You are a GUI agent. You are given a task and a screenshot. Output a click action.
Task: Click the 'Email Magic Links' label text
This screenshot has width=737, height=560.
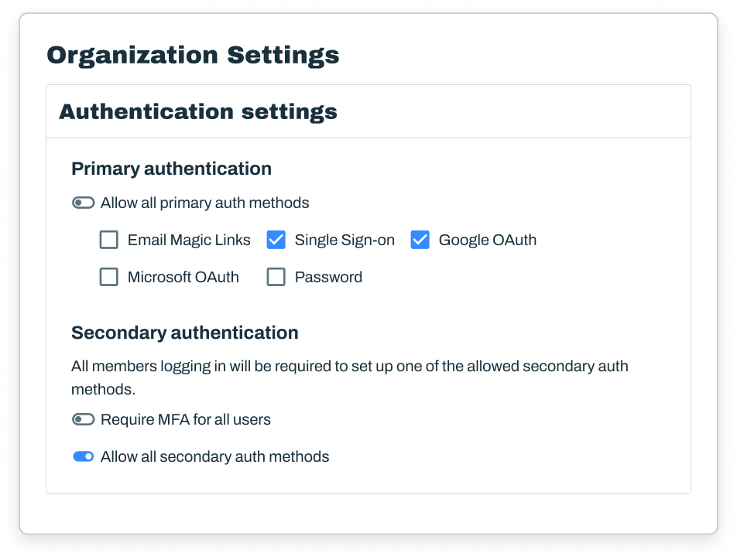[x=189, y=240]
